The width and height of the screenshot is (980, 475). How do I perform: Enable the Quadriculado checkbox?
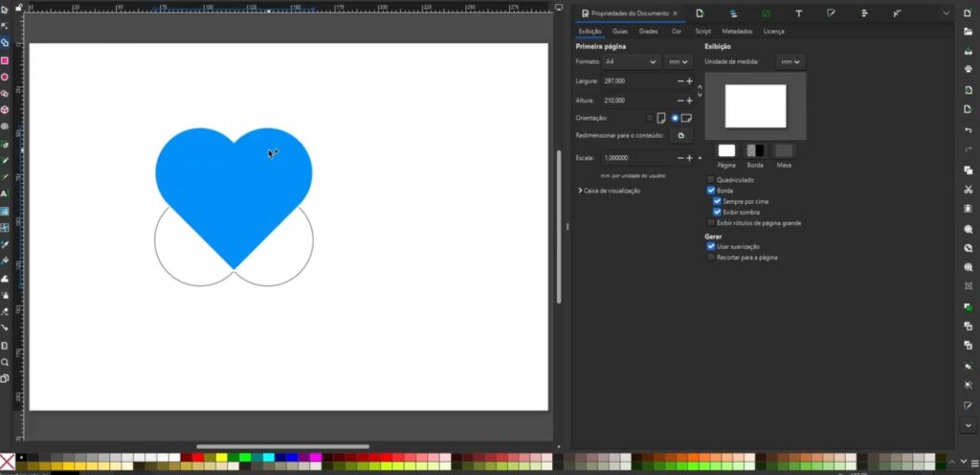[710, 180]
